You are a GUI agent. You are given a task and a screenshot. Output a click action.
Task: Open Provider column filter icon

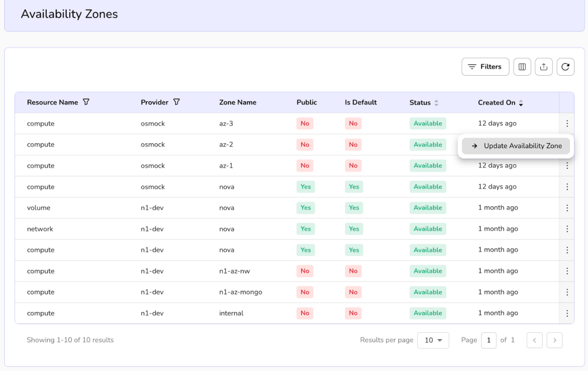[x=176, y=102]
